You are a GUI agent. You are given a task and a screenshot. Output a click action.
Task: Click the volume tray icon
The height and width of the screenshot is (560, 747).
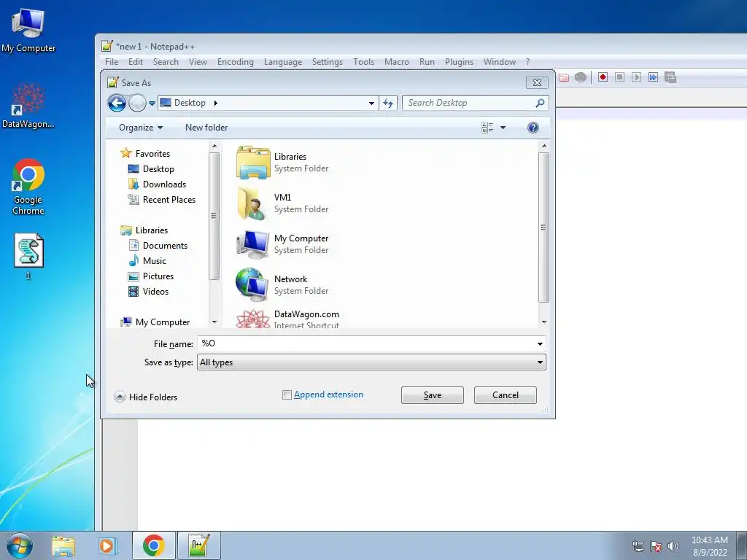click(673, 546)
